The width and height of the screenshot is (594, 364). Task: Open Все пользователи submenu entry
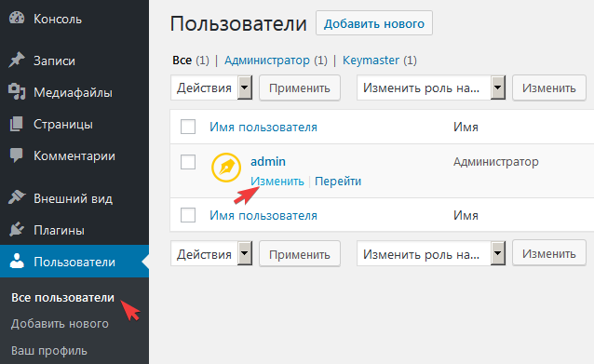(63, 298)
